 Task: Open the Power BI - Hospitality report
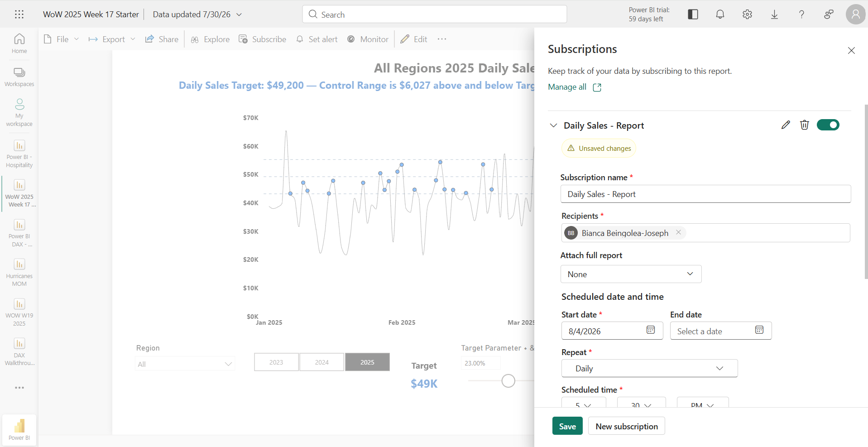(19, 154)
